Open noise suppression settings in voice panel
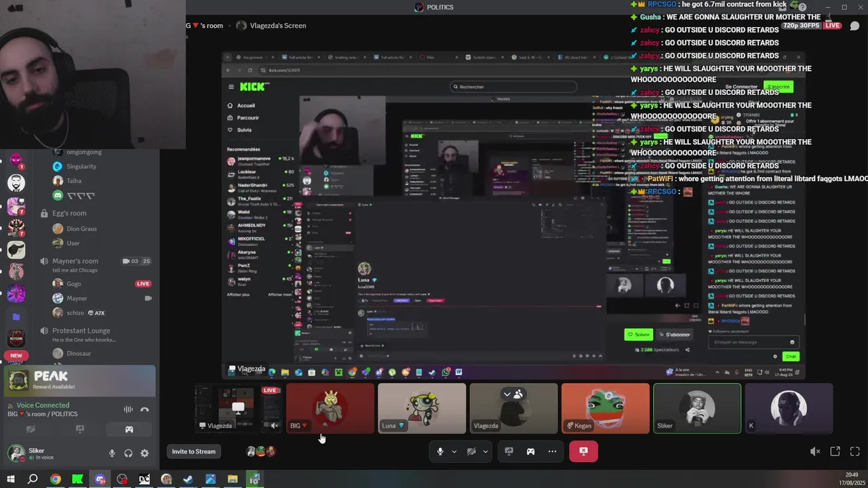Screen dimensions: 868x488 coord(128,409)
